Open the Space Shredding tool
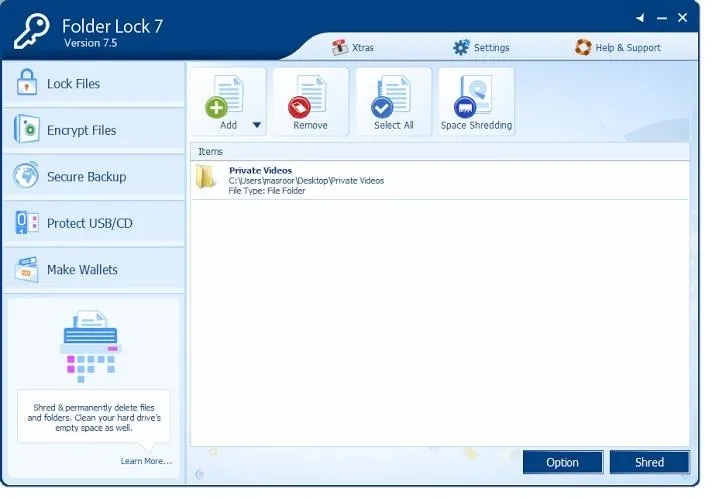Screen dimensions: 712x499 click(476, 102)
